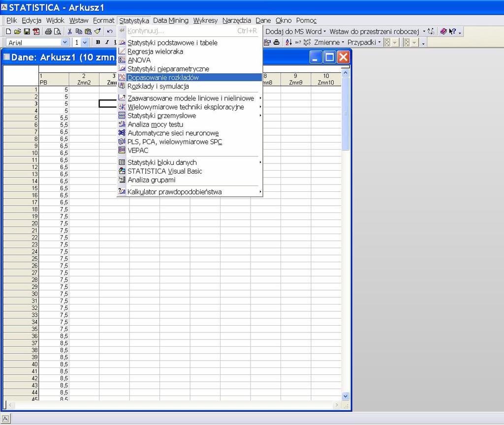Open the Plik menu
The image size is (504, 425).
pos(12,21)
